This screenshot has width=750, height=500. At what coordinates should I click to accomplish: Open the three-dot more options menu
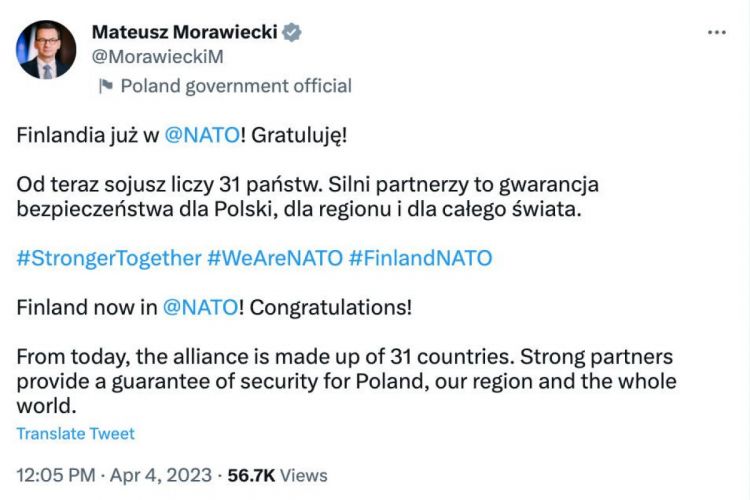click(x=716, y=32)
